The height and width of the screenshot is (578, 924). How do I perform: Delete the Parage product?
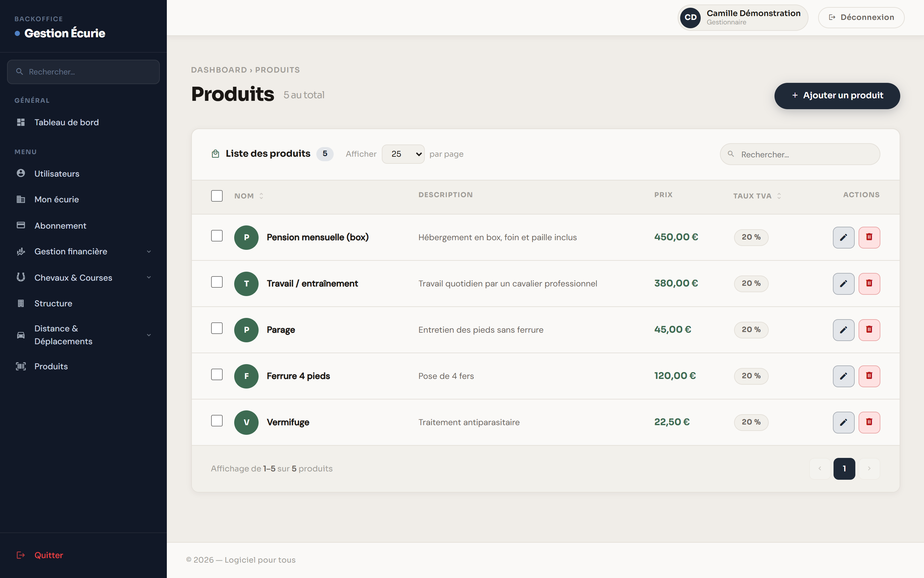pyautogui.click(x=869, y=330)
